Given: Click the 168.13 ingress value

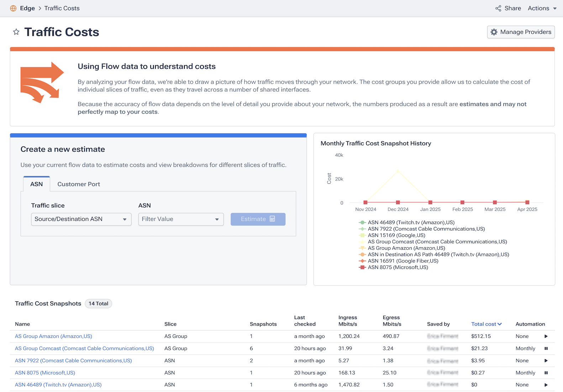Looking at the screenshot, I should 347,372.
